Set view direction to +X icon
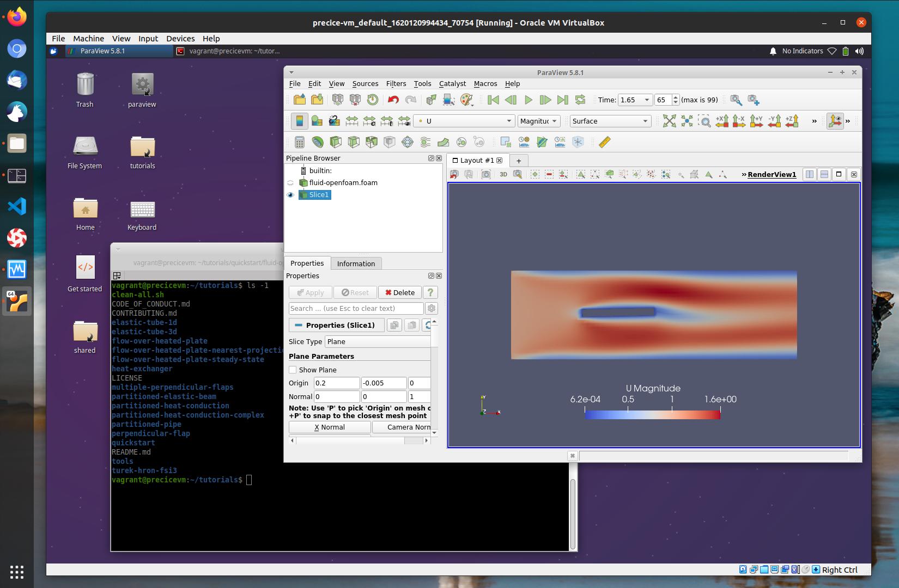This screenshot has width=899, height=588. click(x=722, y=121)
